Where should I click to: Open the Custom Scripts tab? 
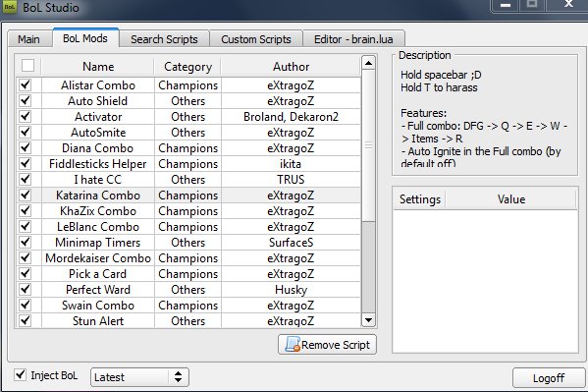point(256,39)
